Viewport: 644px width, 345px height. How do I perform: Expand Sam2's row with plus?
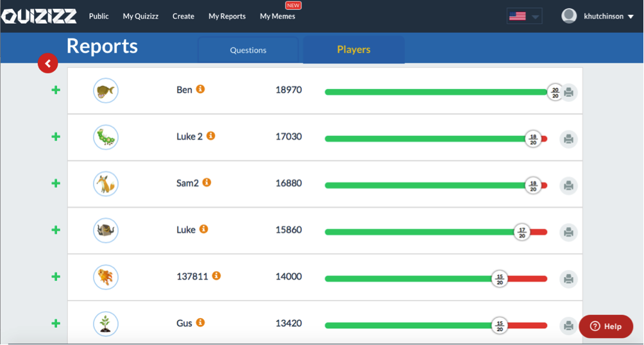pyautogui.click(x=56, y=183)
